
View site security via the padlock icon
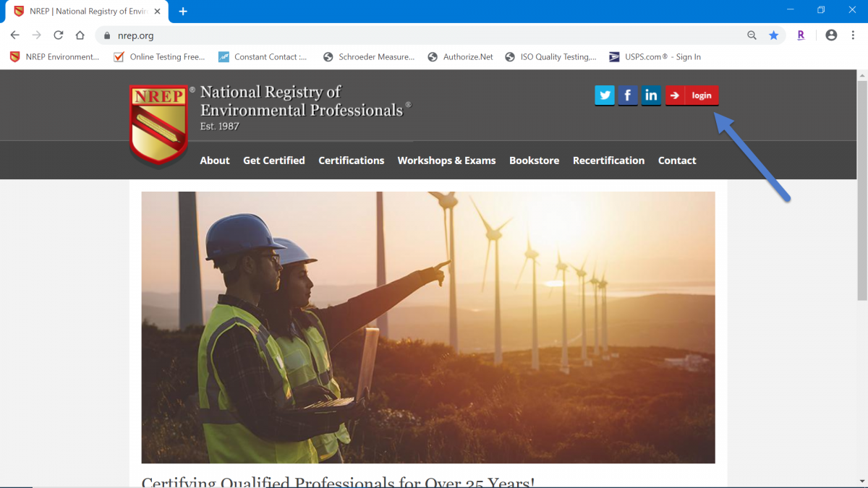106,35
